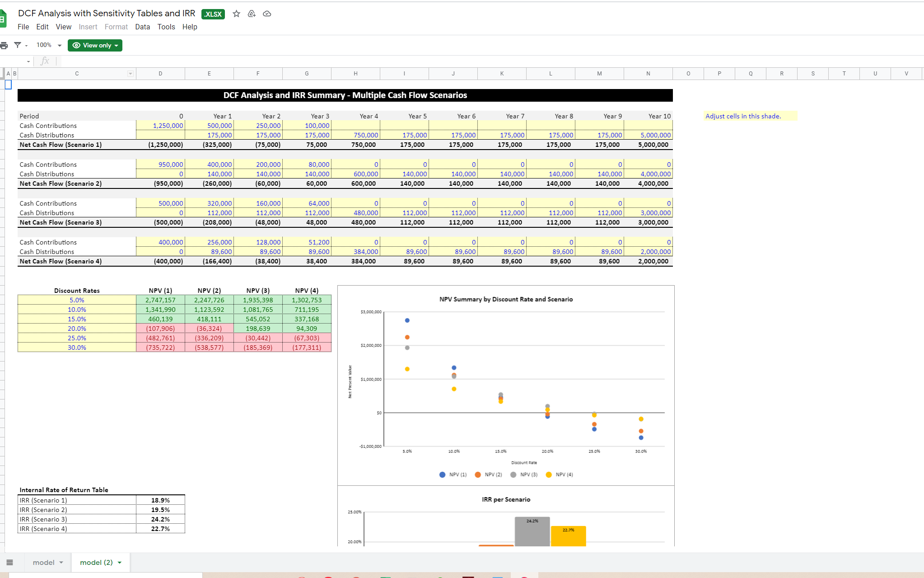Open the model (2) tab options arrow
The height and width of the screenshot is (578, 924).
click(x=120, y=563)
